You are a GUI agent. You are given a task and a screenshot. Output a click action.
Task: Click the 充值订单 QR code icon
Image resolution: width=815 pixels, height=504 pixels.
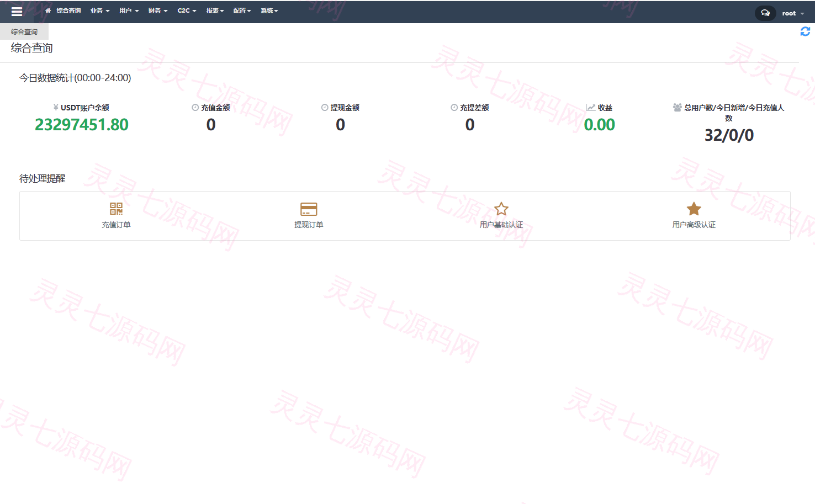coord(116,209)
